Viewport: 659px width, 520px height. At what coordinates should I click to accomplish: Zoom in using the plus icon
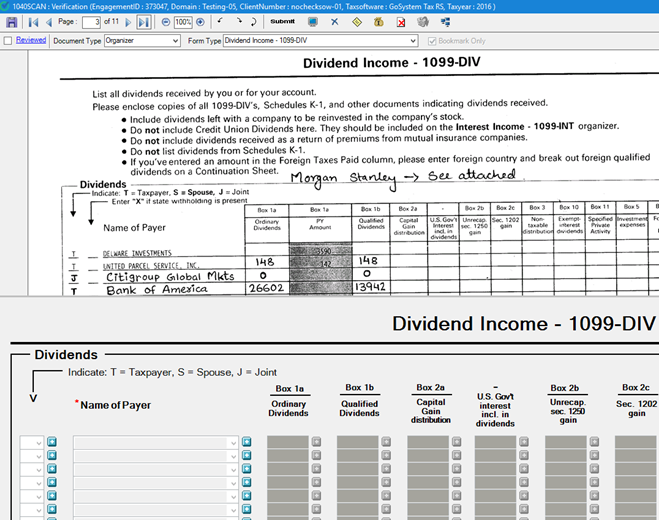(201, 21)
